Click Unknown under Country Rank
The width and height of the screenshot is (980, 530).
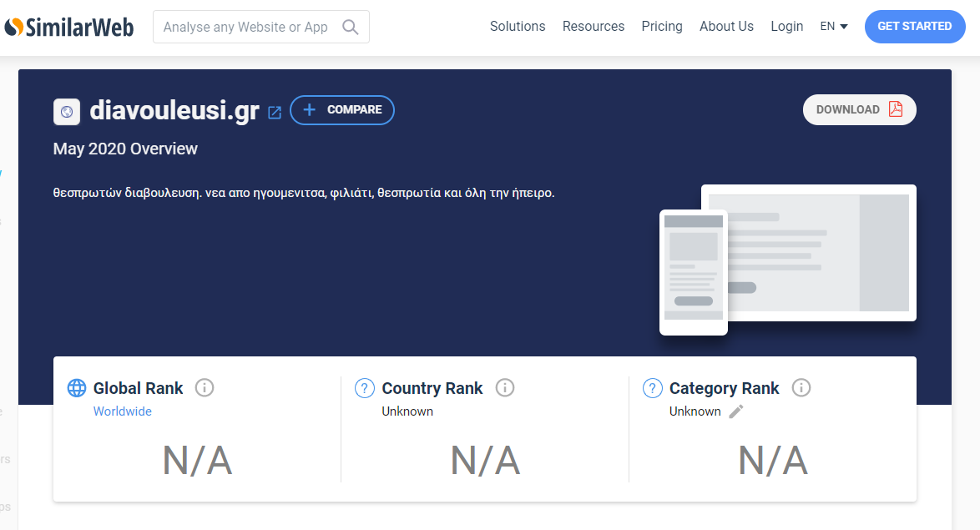[x=407, y=411]
